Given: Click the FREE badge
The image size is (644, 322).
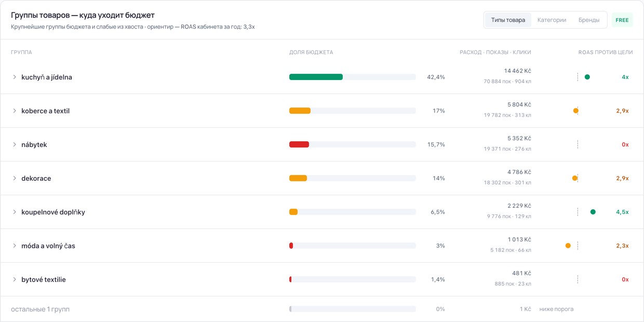Looking at the screenshot, I should (622, 20).
